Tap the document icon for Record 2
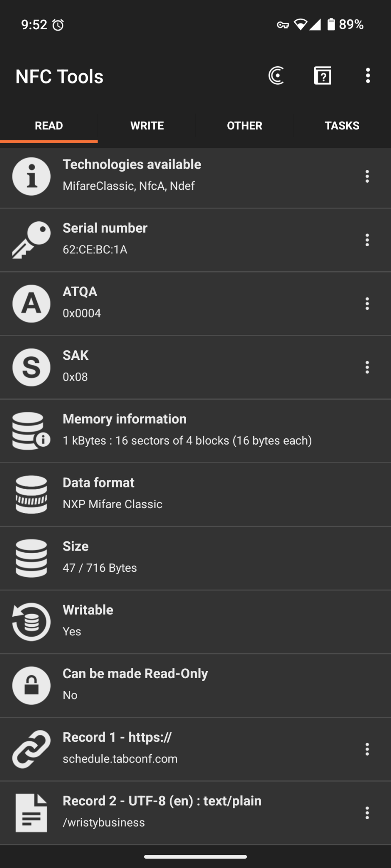Screen dimensions: 391x868 (31, 812)
